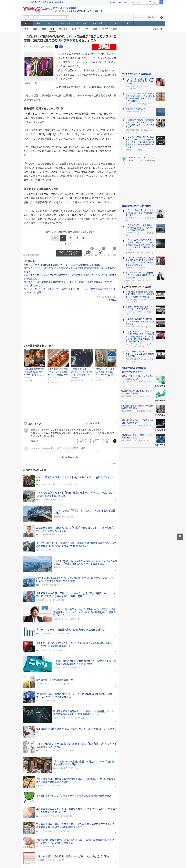The height and width of the screenshot is (868, 186).
Task: Open the comment count 43 icon
Action: point(43,47)
